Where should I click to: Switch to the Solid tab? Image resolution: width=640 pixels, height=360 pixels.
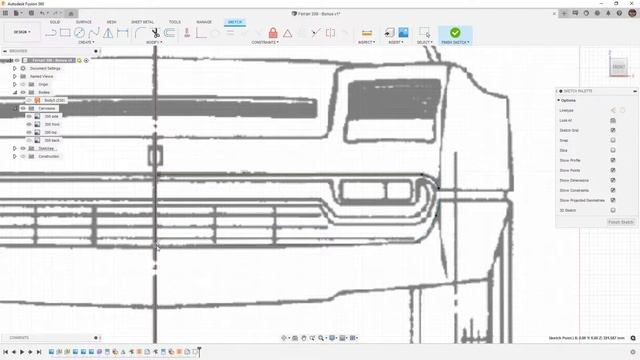(x=55, y=22)
